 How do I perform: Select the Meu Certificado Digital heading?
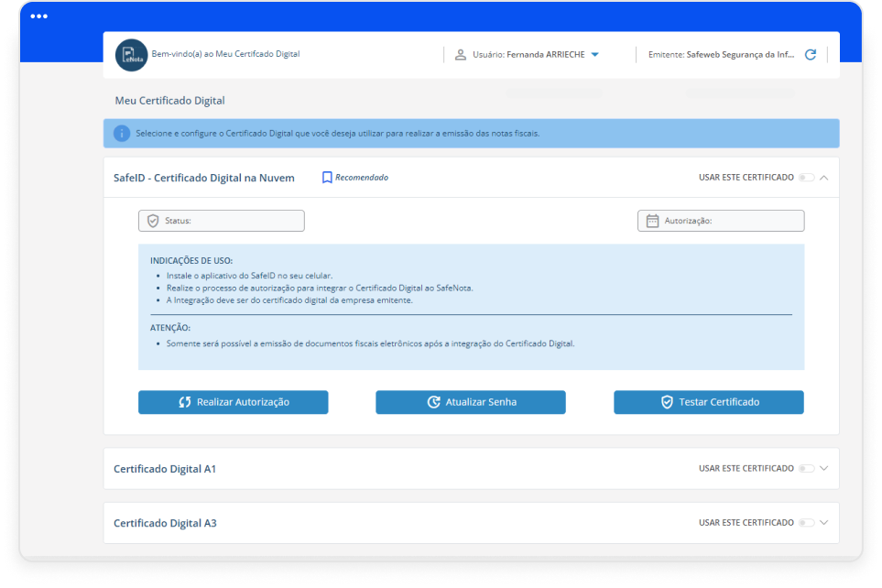pyautogui.click(x=169, y=101)
